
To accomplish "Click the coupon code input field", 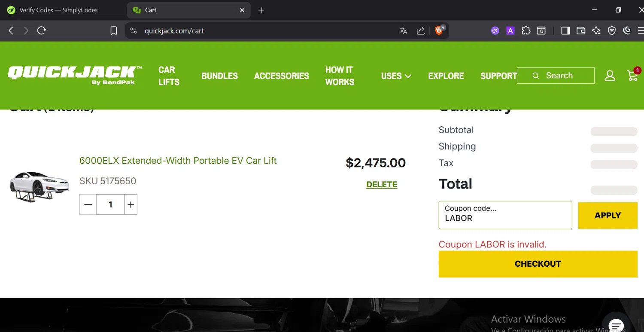I will [x=505, y=215].
